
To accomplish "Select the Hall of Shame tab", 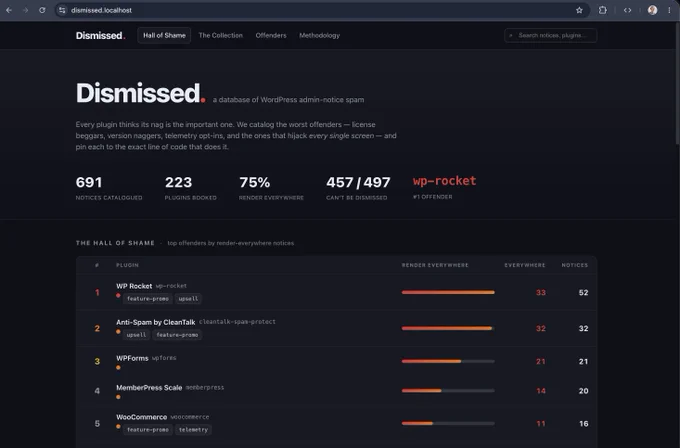I will point(164,36).
